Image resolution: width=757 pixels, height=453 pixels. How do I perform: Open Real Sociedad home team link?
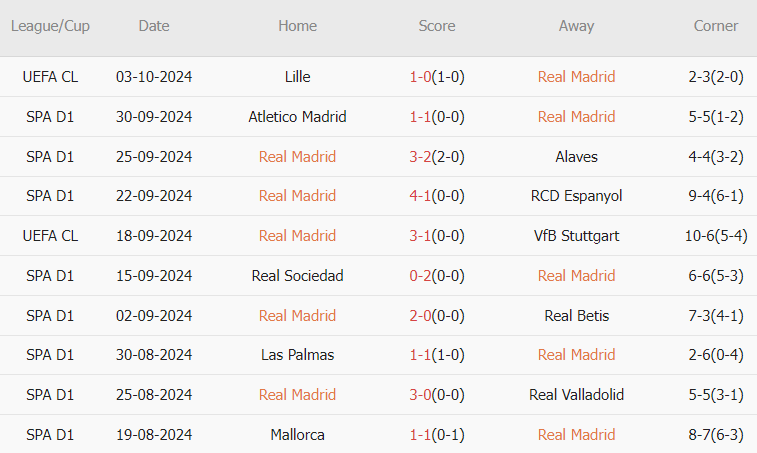[297, 276]
